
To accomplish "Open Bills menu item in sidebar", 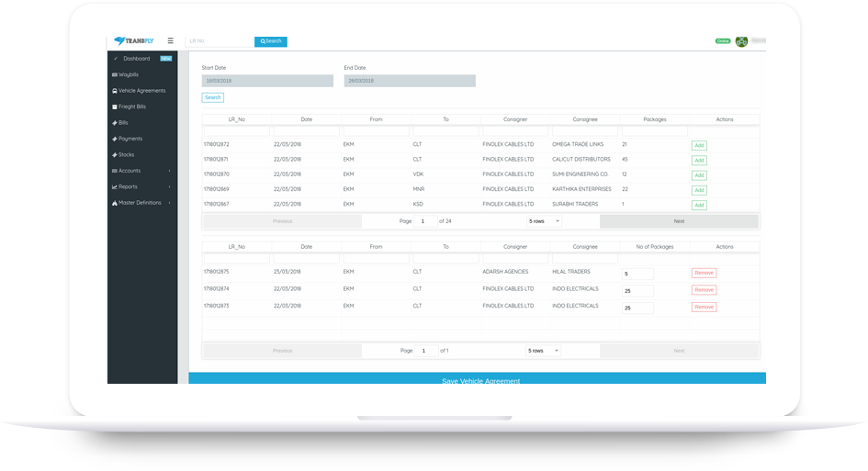I will (x=123, y=123).
